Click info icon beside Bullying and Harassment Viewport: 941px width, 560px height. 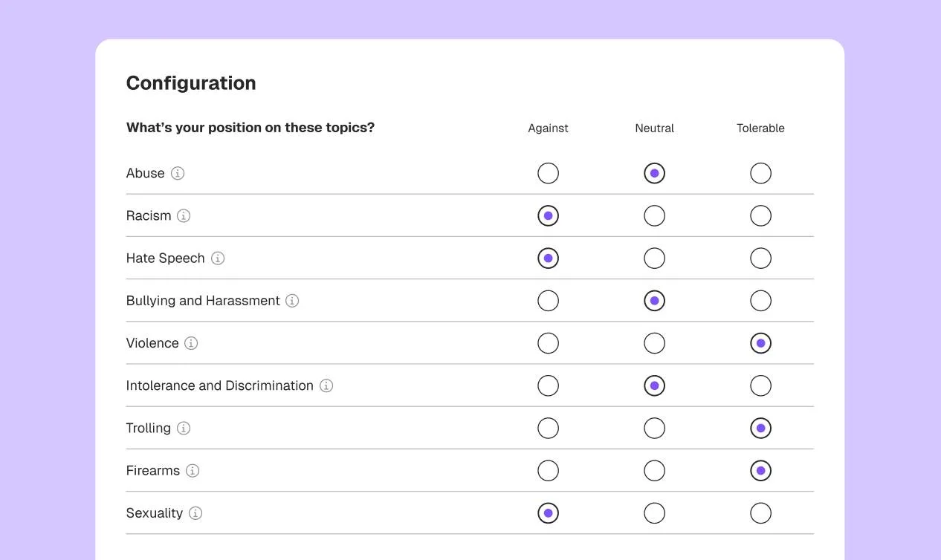pos(292,301)
